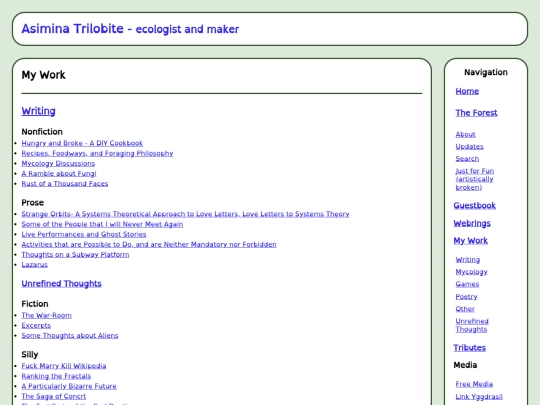Open Rust of a Thousand Faces
The image size is (540, 405).
pyautogui.click(x=65, y=184)
